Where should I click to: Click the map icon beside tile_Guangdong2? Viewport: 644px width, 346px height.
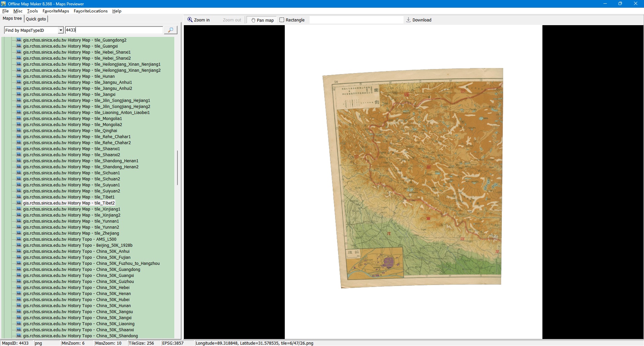(19, 40)
